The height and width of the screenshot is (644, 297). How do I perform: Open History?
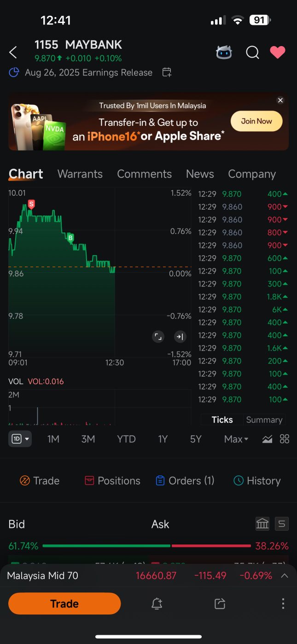coord(257,480)
